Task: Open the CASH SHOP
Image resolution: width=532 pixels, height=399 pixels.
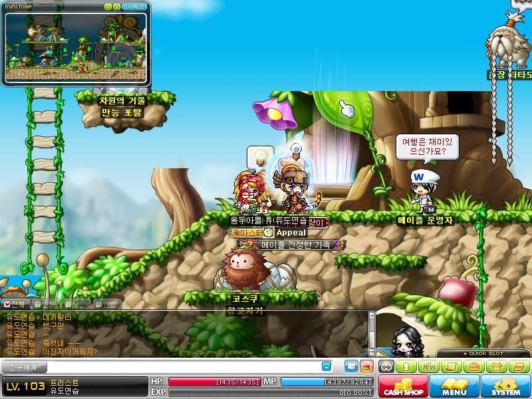Action: pos(403,386)
